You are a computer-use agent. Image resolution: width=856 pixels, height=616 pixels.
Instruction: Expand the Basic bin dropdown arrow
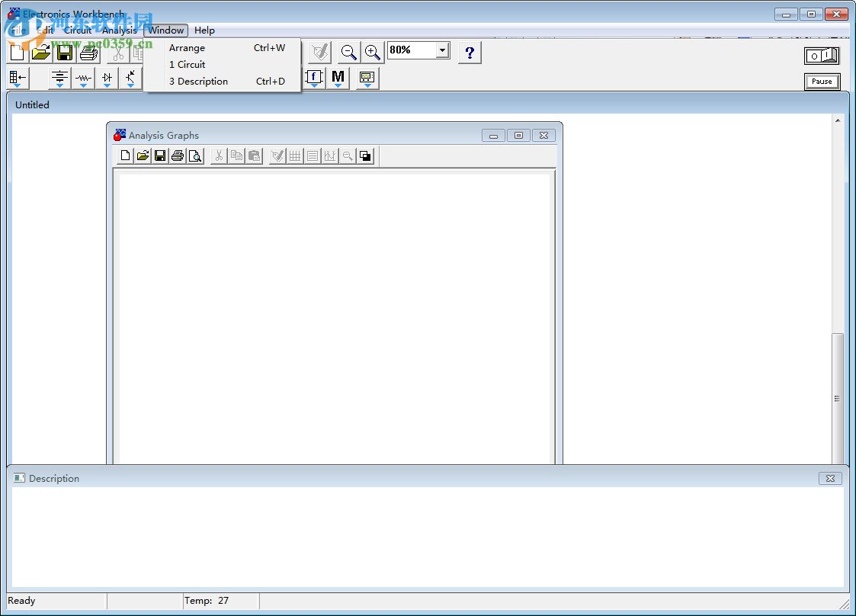pos(82,88)
